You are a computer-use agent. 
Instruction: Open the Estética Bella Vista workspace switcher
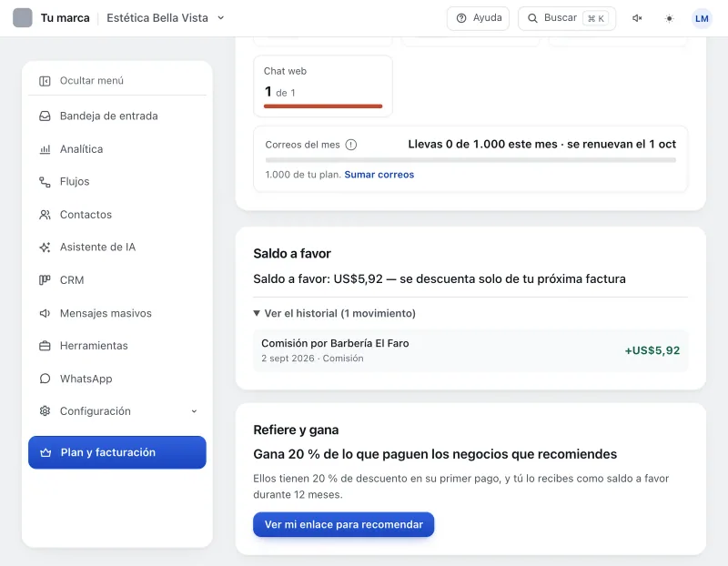[x=166, y=18]
